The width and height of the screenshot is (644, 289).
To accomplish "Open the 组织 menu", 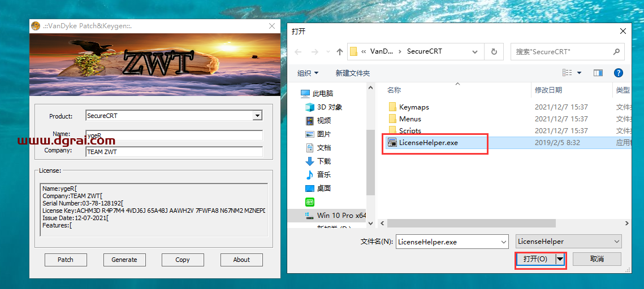I will 308,73.
